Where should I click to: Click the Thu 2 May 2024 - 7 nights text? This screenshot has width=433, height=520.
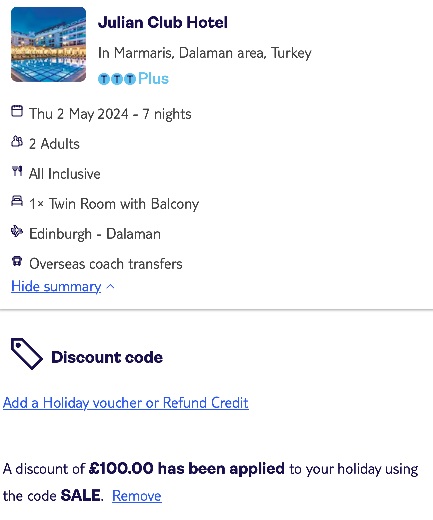point(110,114)
